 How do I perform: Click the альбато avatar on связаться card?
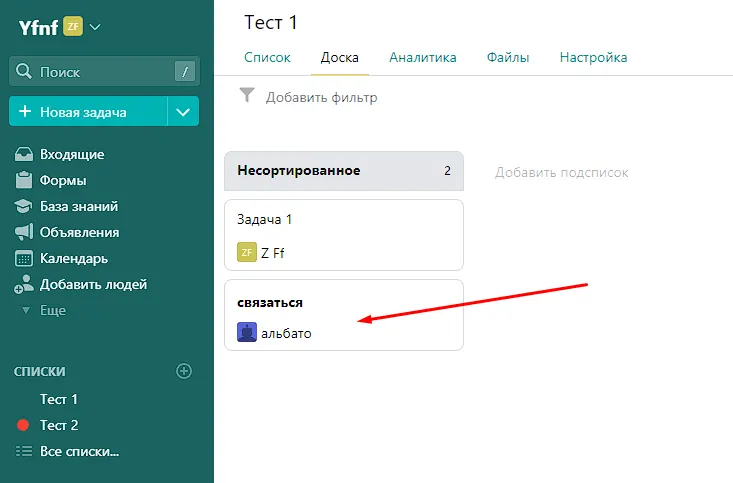click(x=247, y=333)
